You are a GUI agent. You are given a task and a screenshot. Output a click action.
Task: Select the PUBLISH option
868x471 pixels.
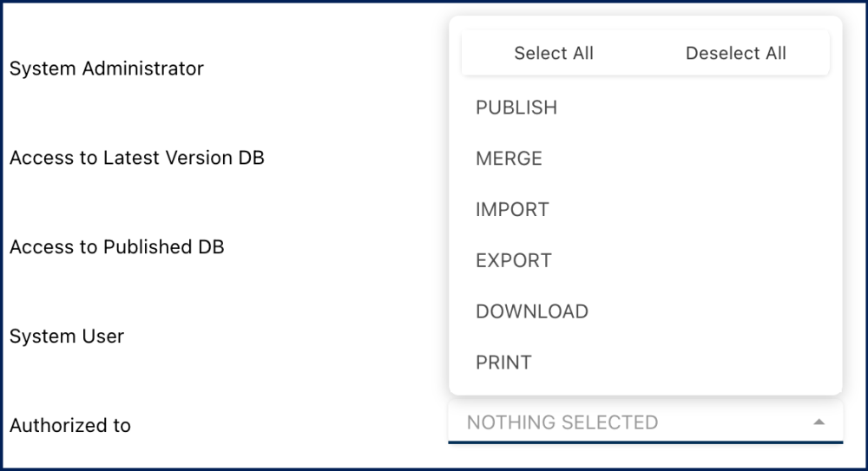point(516,108)
